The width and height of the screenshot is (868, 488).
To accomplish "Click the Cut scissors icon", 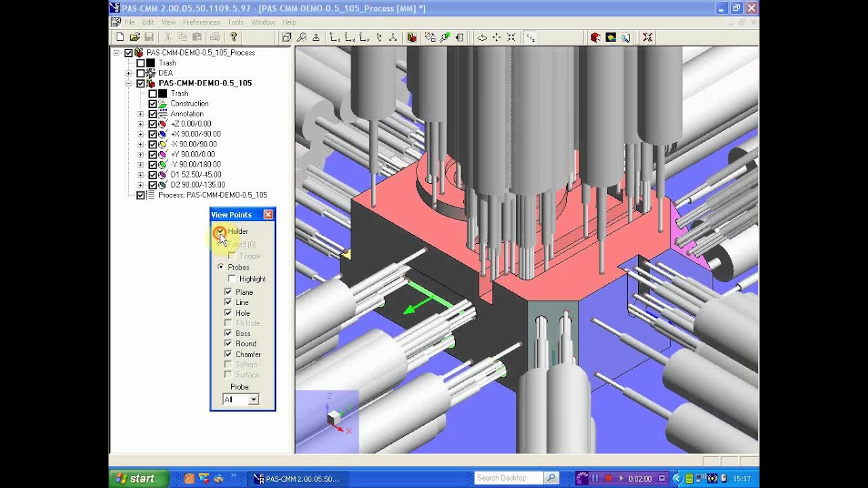I will click(x=168, y=37).
